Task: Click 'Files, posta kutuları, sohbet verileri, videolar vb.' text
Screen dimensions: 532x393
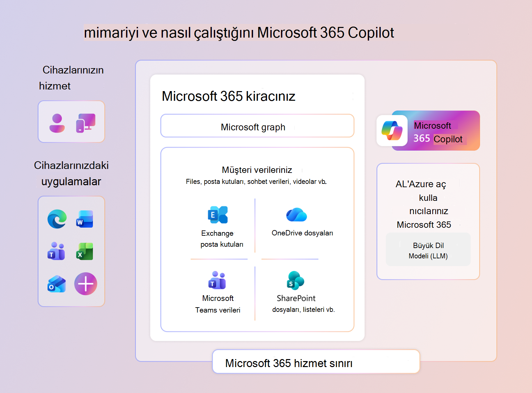Action: [x=256, y=182]
